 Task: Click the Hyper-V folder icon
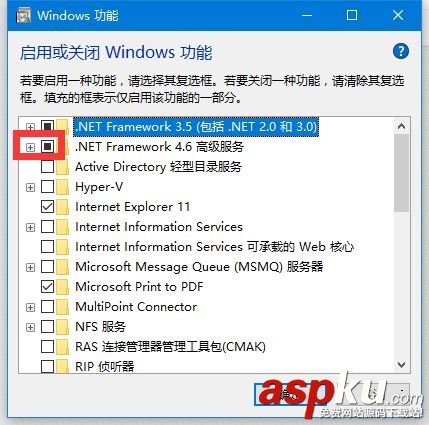[63, 187]
